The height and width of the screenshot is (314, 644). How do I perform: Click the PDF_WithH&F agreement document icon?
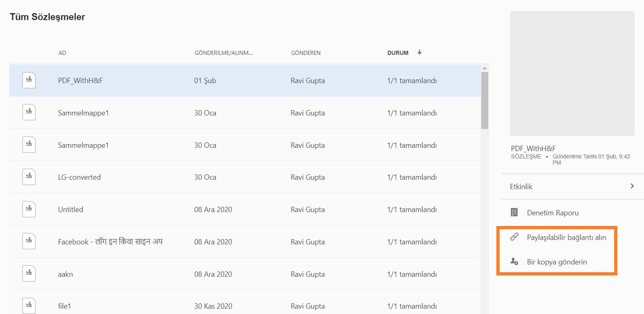pyautogui.click(x=29, y=80)
